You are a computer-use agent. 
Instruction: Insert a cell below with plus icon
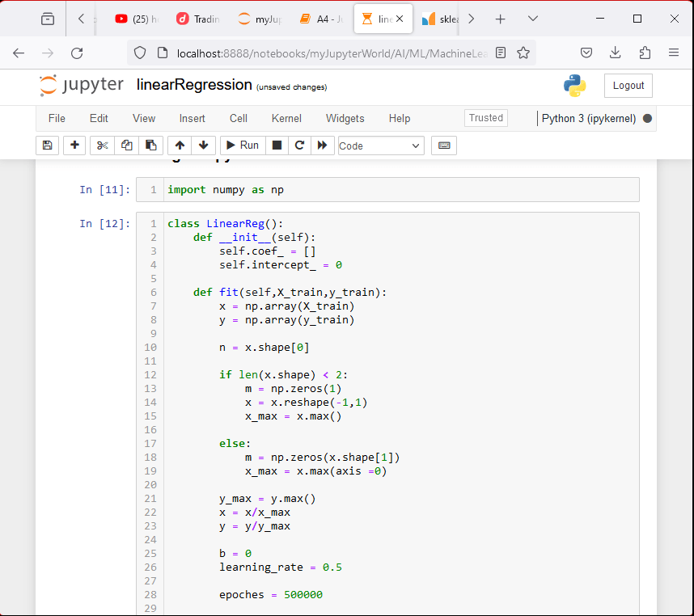click(74, 146)
